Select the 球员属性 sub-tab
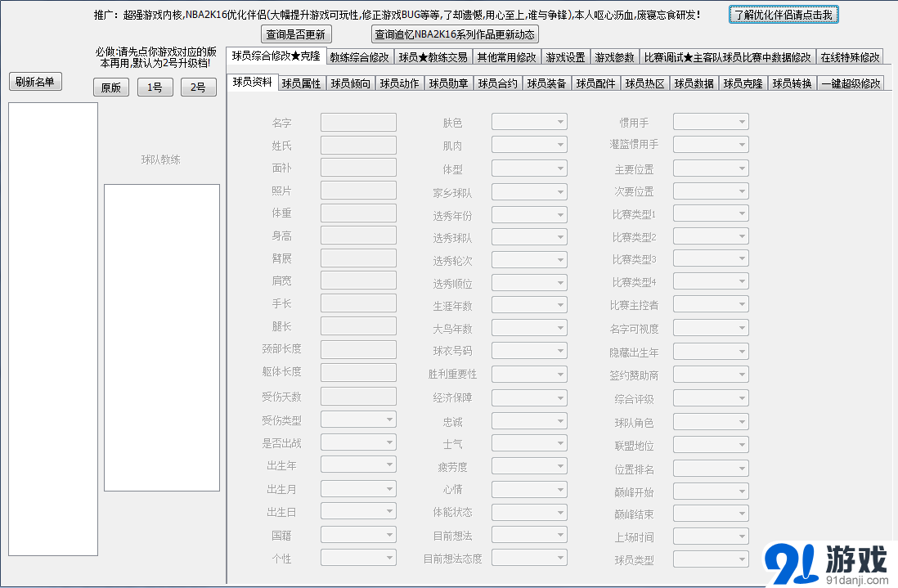This screenshot has height=588, width=898. 301,83
